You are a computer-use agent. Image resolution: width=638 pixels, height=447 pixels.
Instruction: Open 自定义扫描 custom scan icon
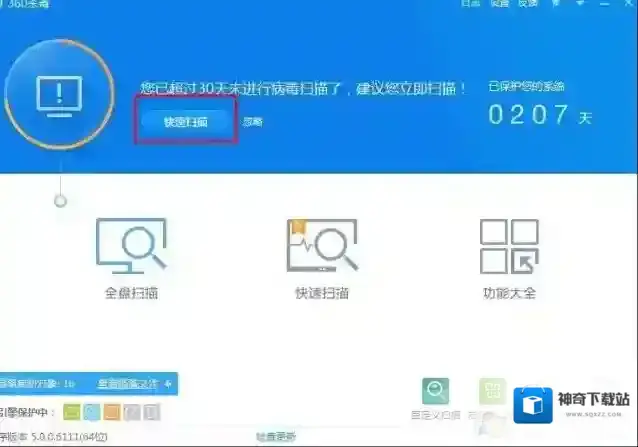[436, 391]
